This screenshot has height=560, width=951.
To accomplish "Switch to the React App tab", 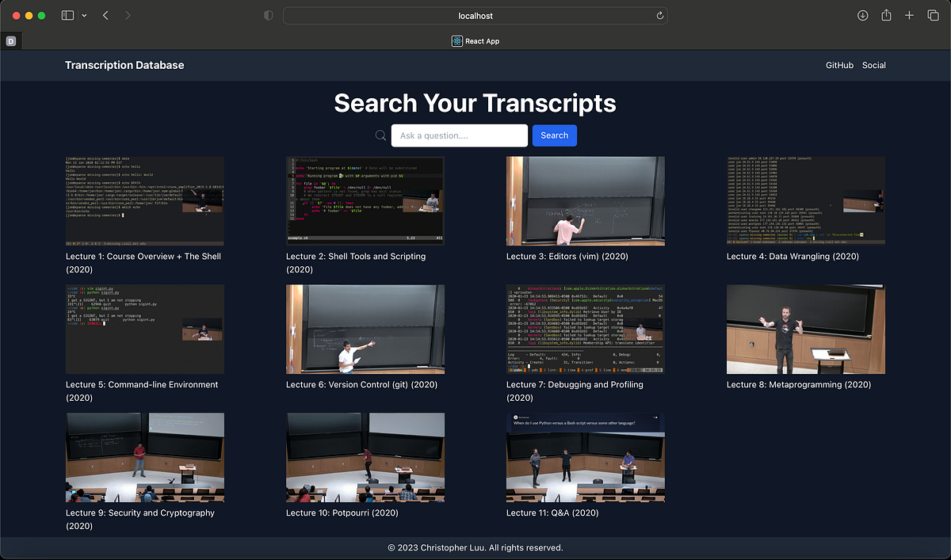I will pos(475,40).
